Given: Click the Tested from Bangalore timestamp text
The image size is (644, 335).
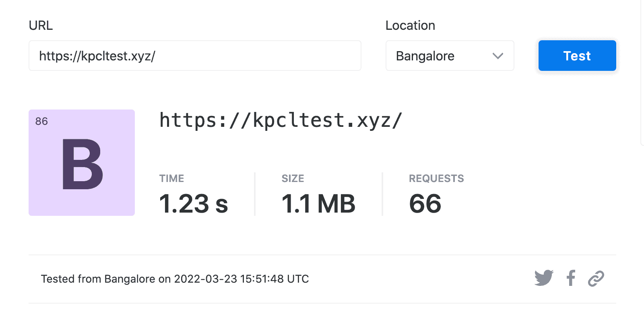Looking at the screenshot, I should (175, 279).
